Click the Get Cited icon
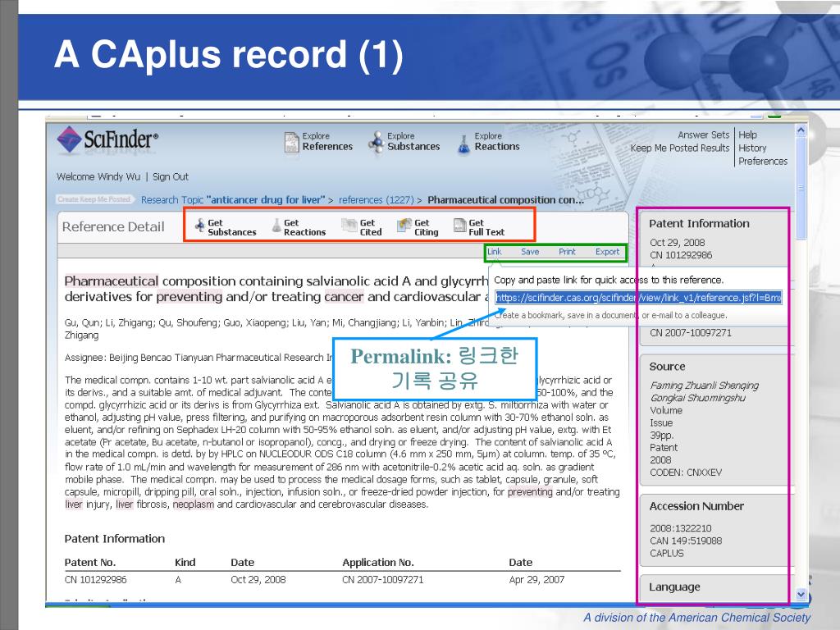The width and height of the screenshot is (840, 630). pyautogui.click(x=349, y=226)
